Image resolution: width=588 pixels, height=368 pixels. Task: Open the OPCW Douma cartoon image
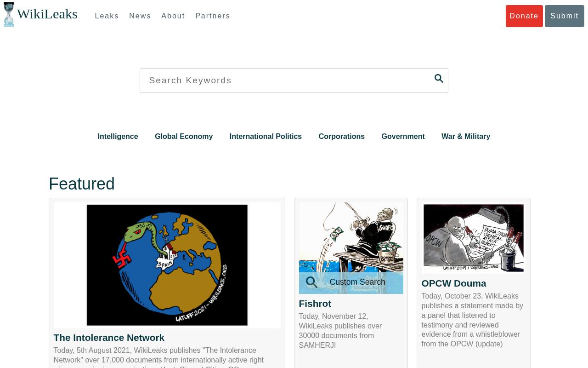[474, 238]
